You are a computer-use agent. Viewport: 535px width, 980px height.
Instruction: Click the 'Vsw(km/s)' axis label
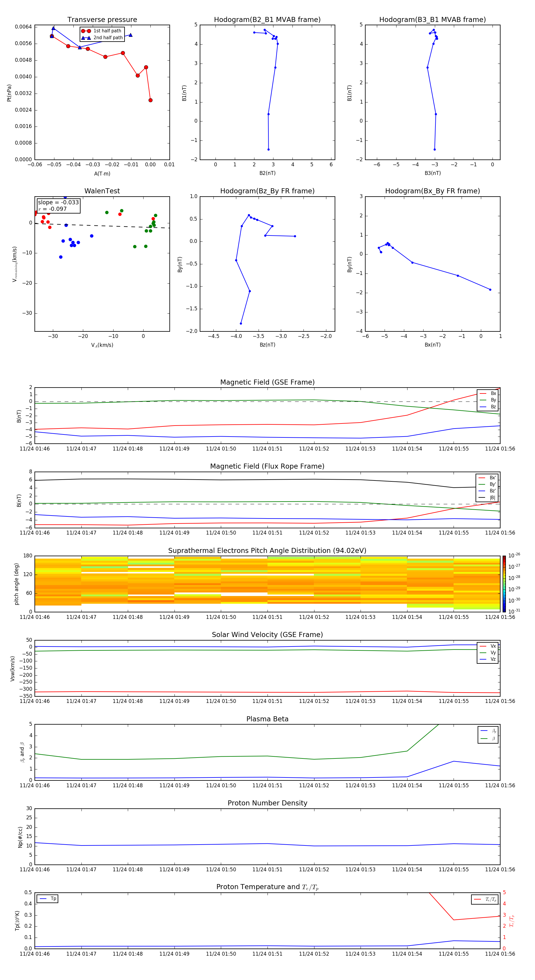pyautogui.click(x=12, y=668)
